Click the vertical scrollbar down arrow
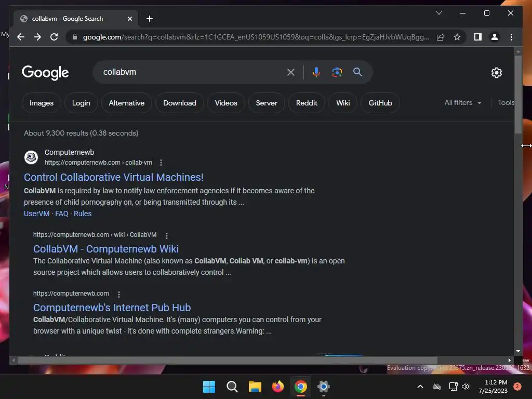This screenshot has width=532, height=399. (x=518, y=351)
